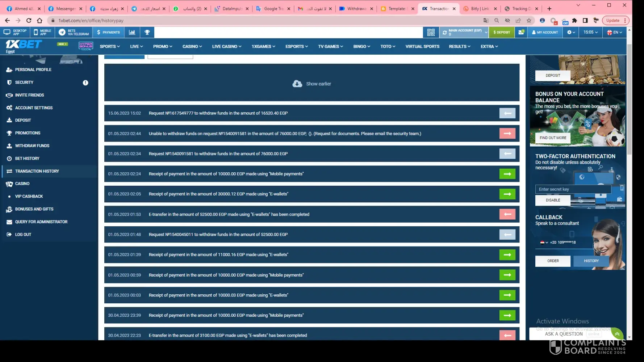Click the Show earlier cloud download icon
The image size is (644, 362).
(x=297, y=84)
